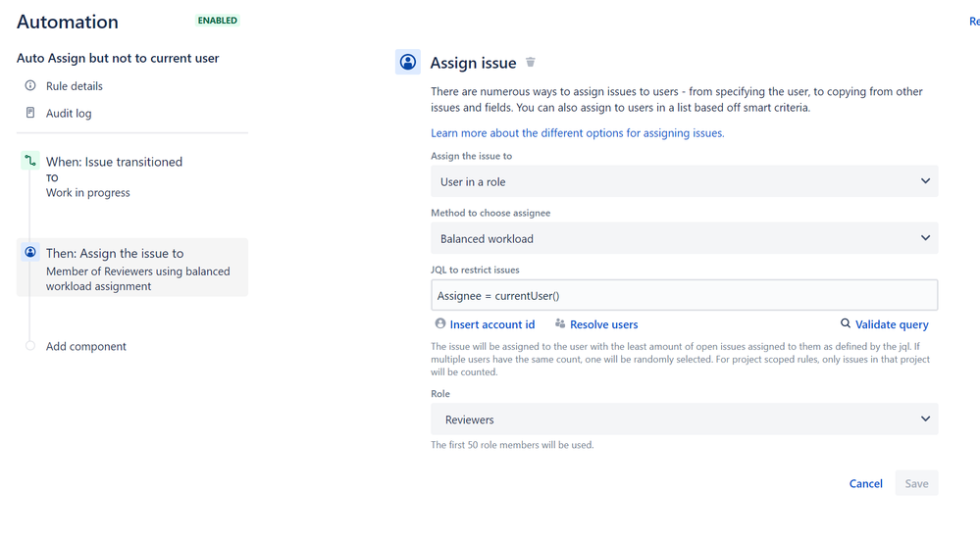
Task: Click the Then Assign issue component icon
Action: (30, 252)
